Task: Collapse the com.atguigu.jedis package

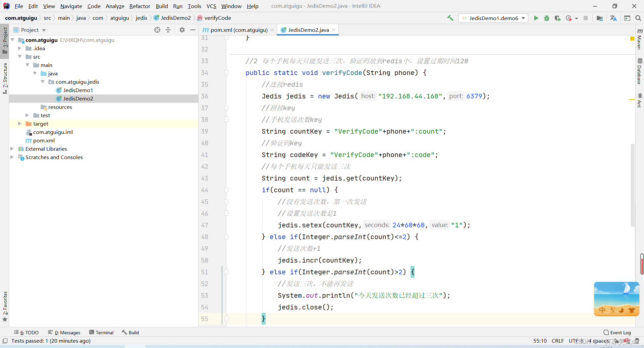Action: tap(43, 82)
